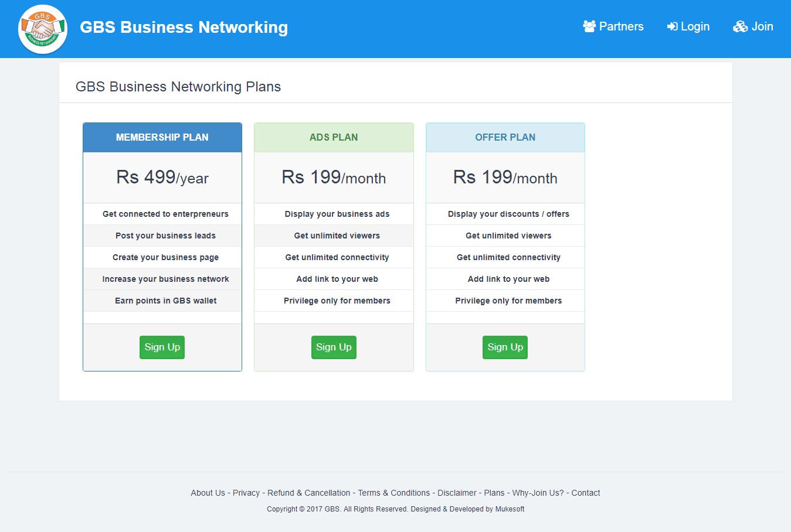The width and height of the screenshot is (791, 532).
Task: Go to the Contact footer link
Action: click(586, 493)
